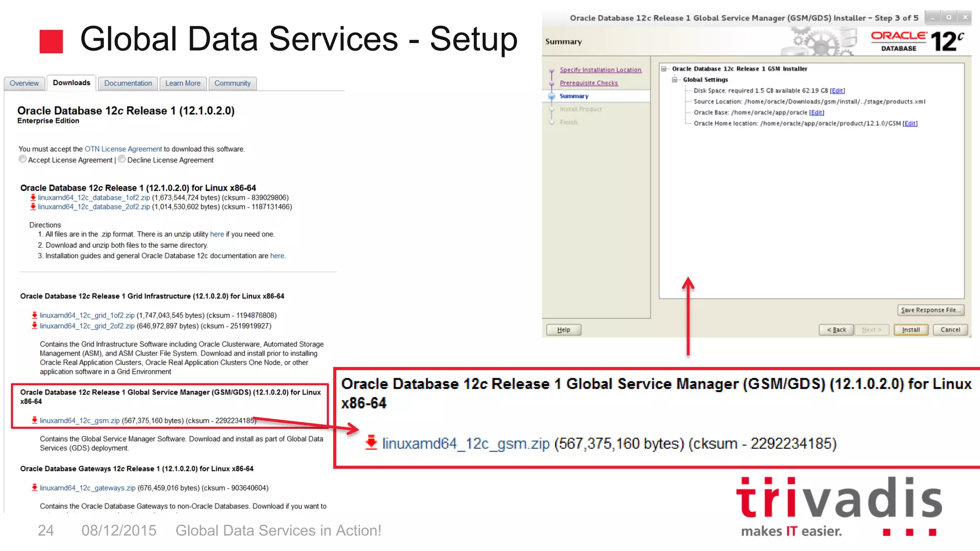Collapse Oracle Database 12c Release 1 GSM Installer node

pos(664,69)
